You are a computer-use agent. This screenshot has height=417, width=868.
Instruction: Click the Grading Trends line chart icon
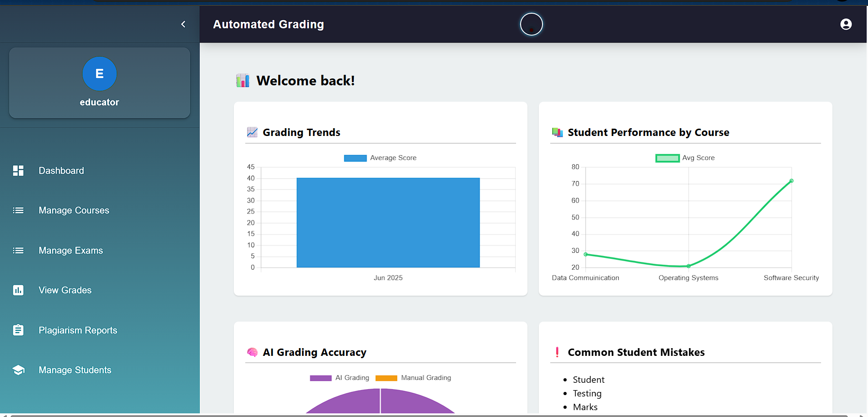tap(252, 132)
